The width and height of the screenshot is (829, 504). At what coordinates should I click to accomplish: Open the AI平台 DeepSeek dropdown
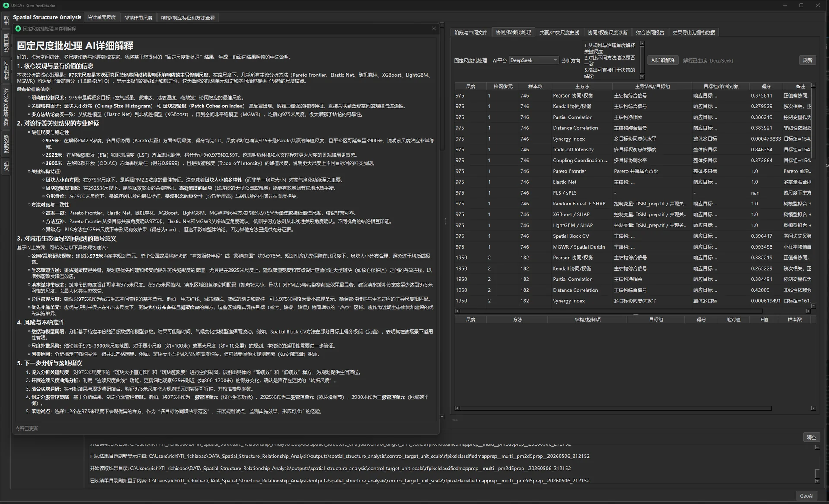(534, 60)
